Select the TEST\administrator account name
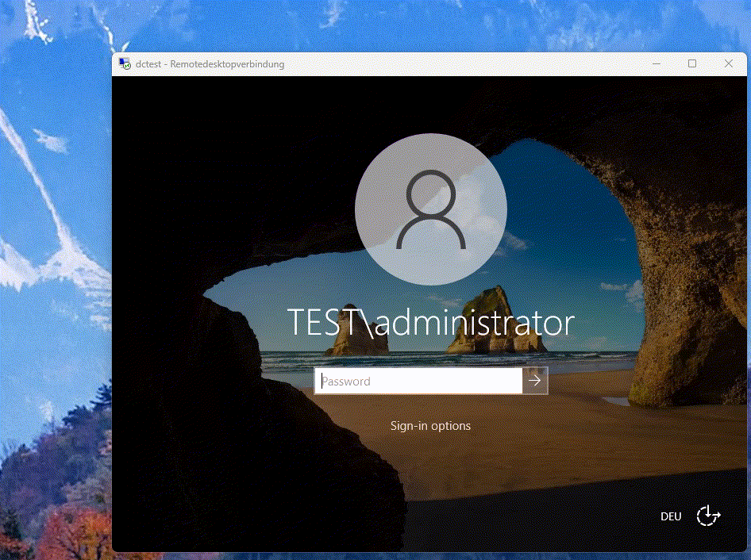Image resolution: width=751 pixels, height=560 pixels. pos(430,323)
